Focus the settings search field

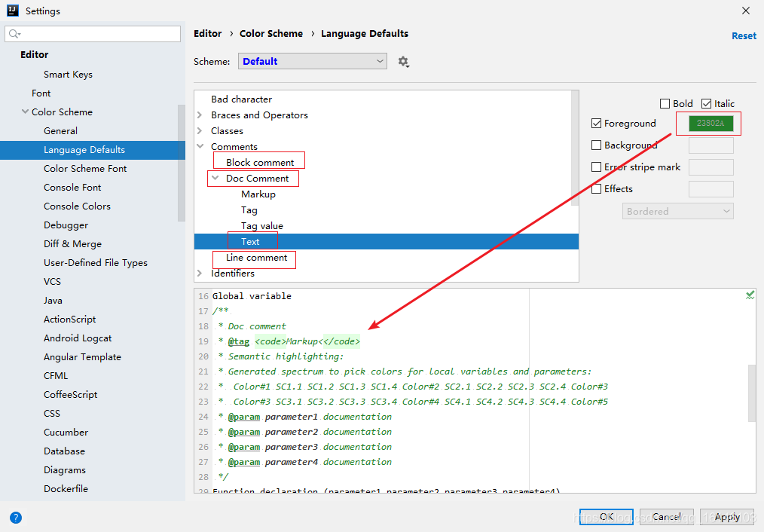point(93,34)
